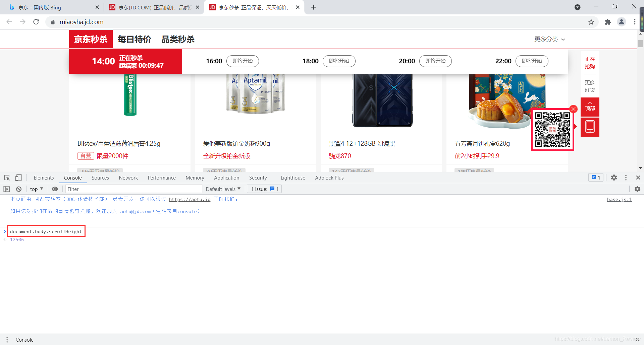Image resolution: width=644 pixels, height=345 pixels.
Task: Open the customize DevTools three-dot menu
Action: pyautogui.click(x=625, y=178)
